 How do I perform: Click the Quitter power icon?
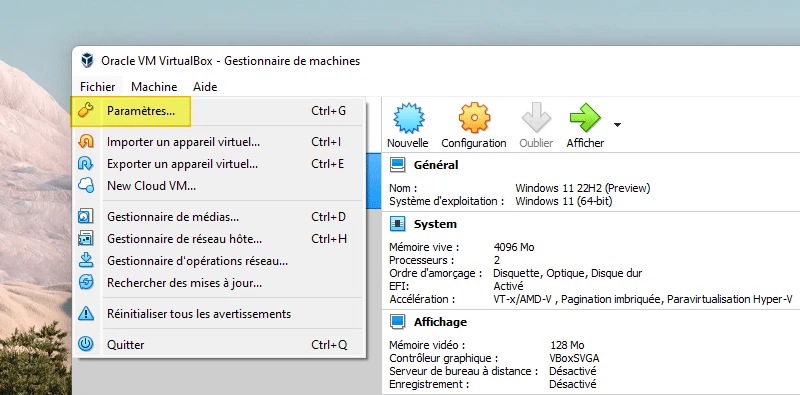(86, 344)
